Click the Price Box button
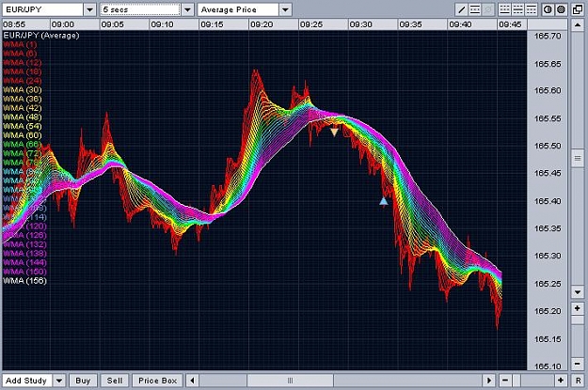The height and width of the screenshot is (390, 588). click(x=157, y=381)
